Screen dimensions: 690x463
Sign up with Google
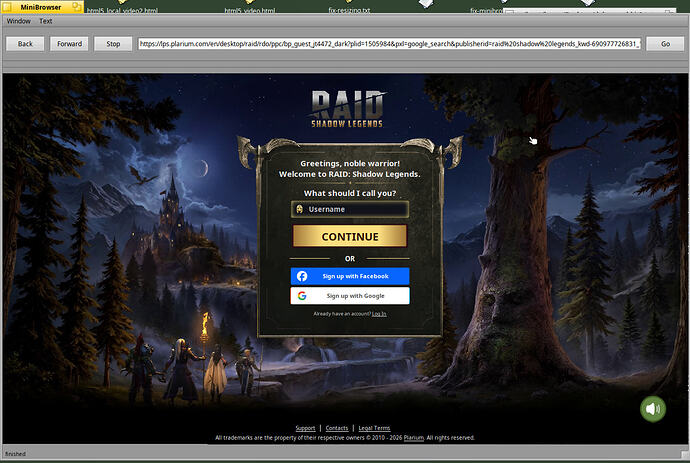350,296
